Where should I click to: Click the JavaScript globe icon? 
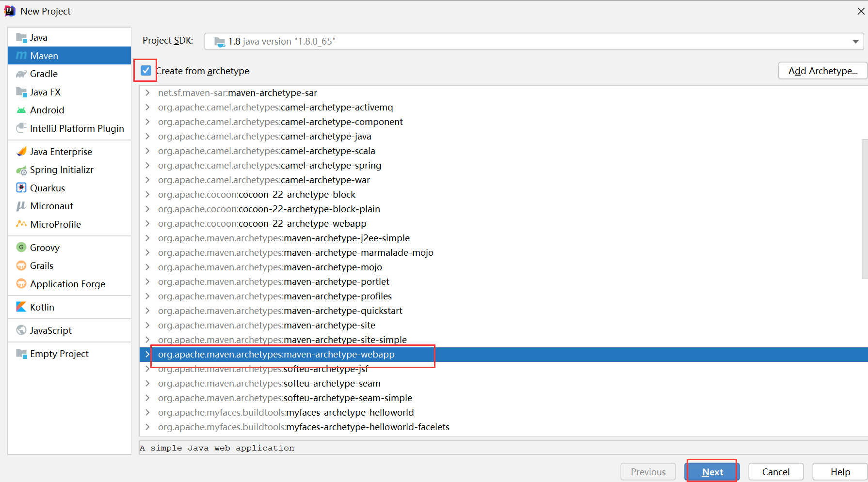point(21,330)
